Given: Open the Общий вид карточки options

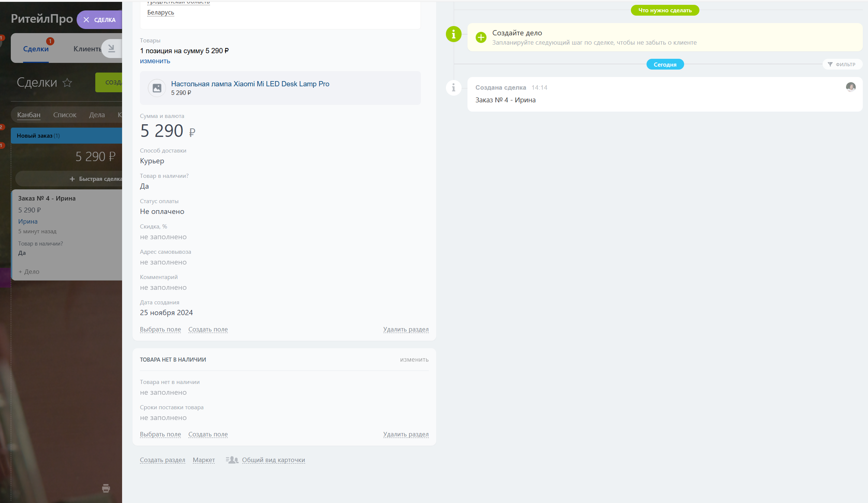Looking at the screenshot, I should [273, 460].
